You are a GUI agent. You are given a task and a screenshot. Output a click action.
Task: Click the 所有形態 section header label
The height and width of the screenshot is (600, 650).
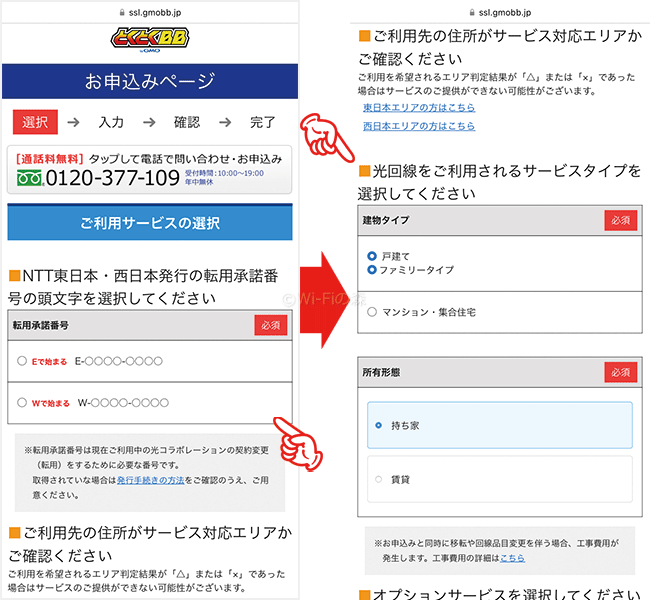point(381,372)
